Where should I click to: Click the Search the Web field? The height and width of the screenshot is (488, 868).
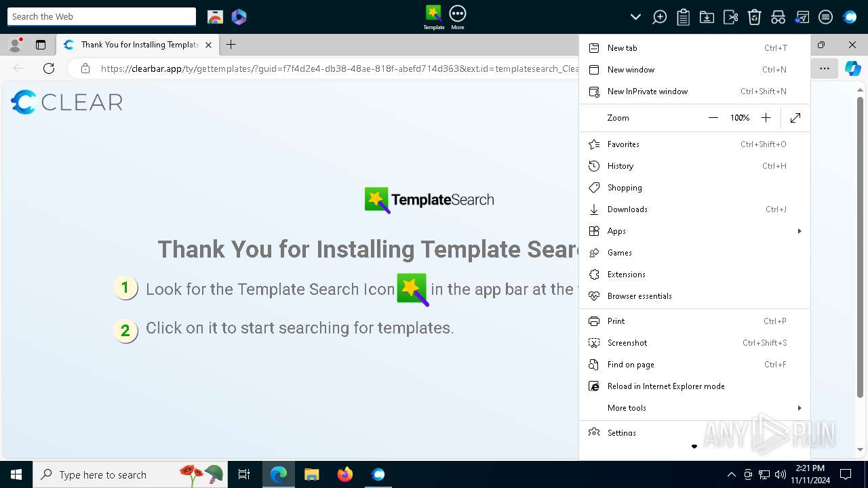pyautogui.click(x=102, y=16)
